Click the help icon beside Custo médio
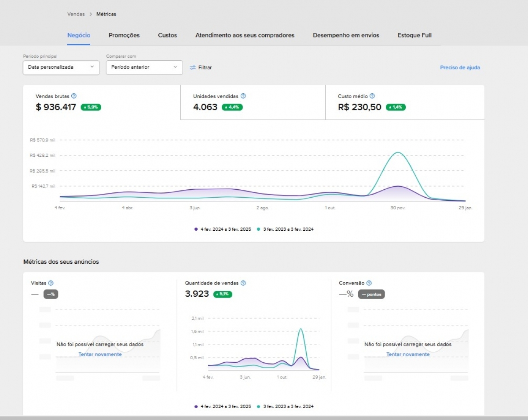528x420 pixels. tap(372, 96)
